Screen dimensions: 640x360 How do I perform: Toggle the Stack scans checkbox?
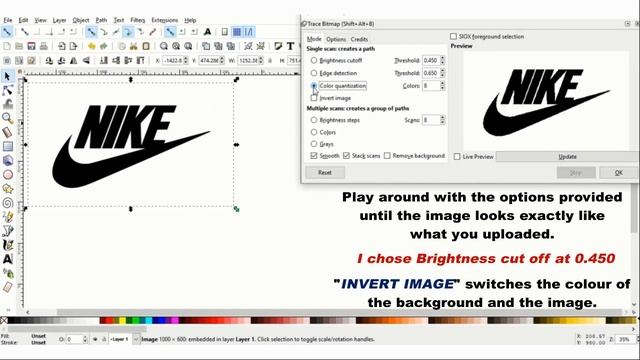[346, 156]
